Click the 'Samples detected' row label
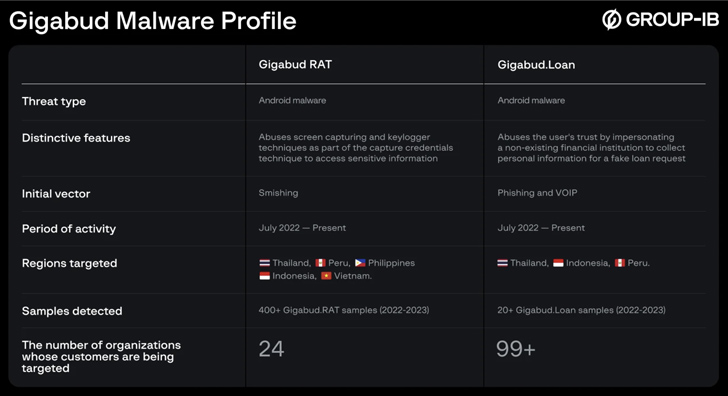Image resolution: width=728 pixels, height=396 pixels. pos(72,311)
